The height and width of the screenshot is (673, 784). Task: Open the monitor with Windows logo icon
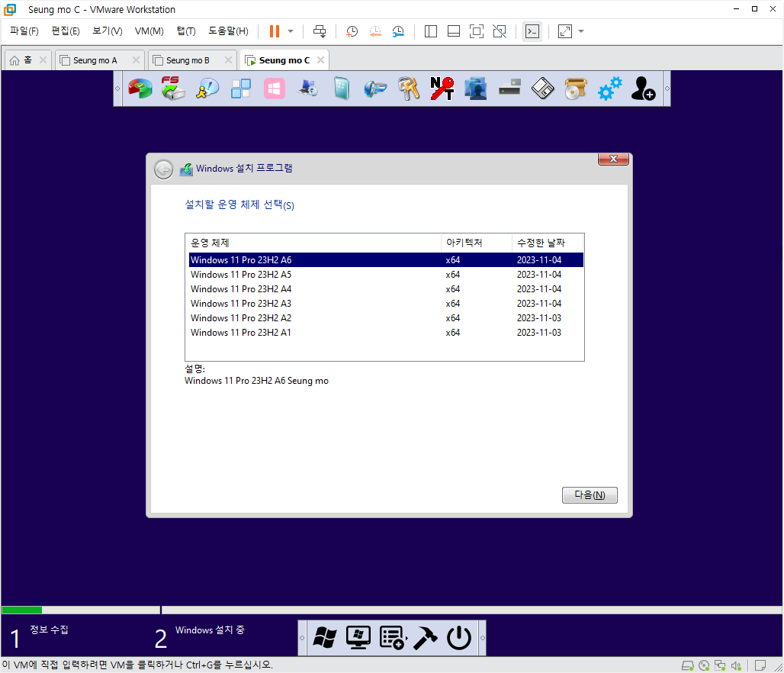pyautogui.click(x=358, y=638)
